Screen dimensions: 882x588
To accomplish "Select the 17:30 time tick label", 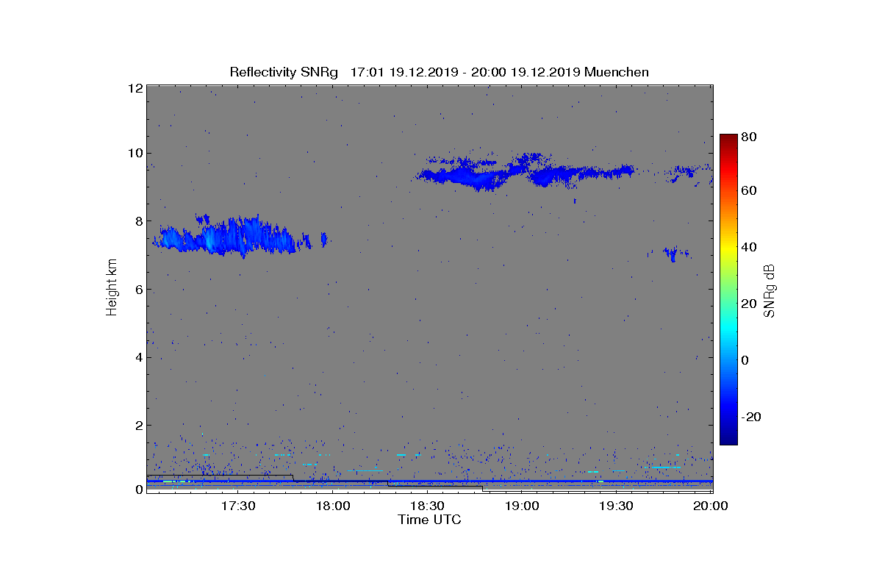I will coord(237,506).
